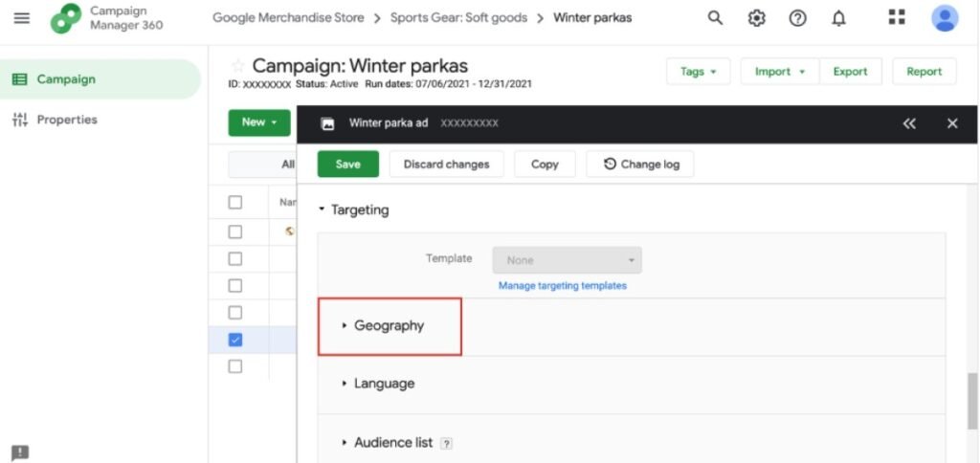The image size is (980, 463).
Task: Go to Sports Gear: Soft goods breadcrumb
Action: coord(458,18)
